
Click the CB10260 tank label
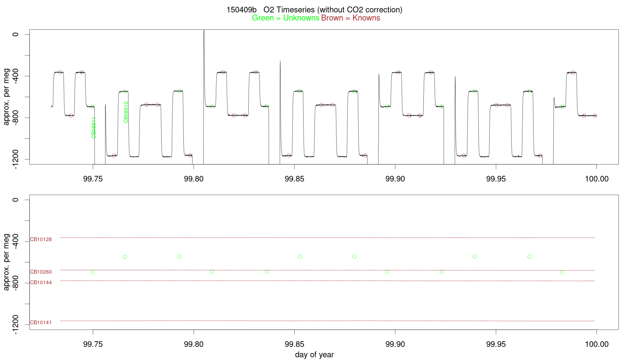[x=41, y=272]
